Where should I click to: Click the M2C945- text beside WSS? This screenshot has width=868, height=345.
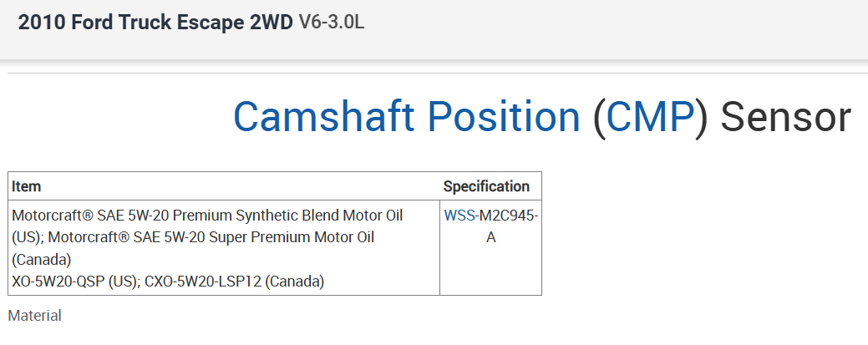pyautogui.click(x=508, y=216)
